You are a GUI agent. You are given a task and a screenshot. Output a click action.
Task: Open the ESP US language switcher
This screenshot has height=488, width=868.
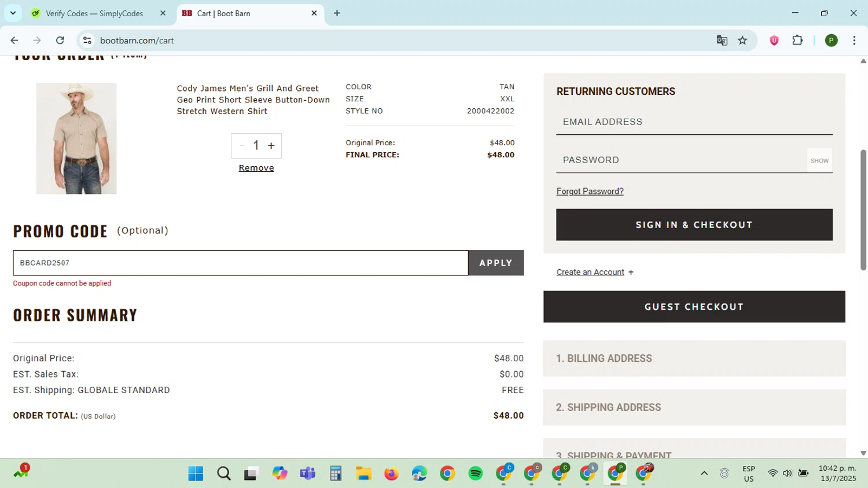point(749,474)
